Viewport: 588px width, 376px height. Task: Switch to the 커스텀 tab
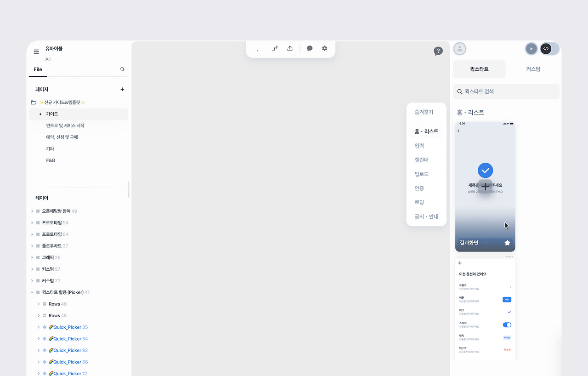click(533, 69)
